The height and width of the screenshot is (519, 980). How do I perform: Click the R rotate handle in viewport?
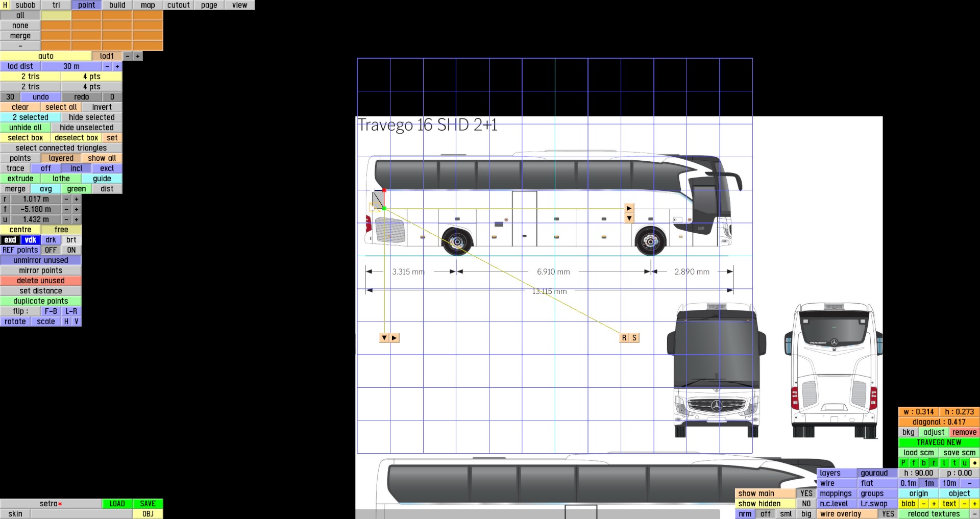tap(624, 338)
